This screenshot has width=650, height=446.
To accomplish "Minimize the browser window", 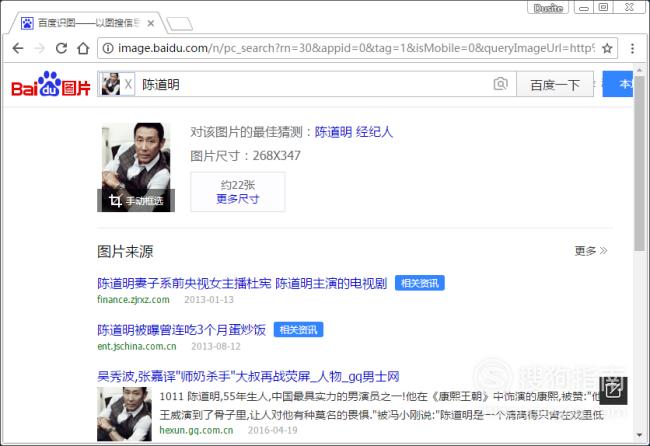I will 584,8.
